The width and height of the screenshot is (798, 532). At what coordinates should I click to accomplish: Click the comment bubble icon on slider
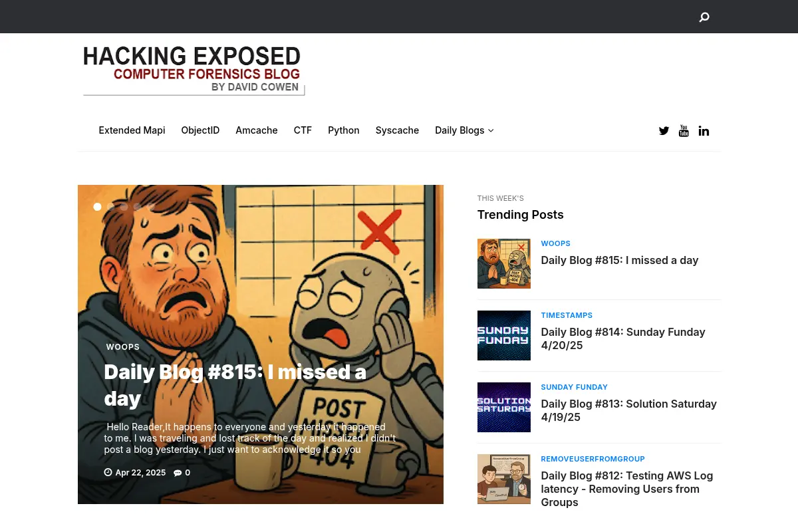(x=178, y=473)
